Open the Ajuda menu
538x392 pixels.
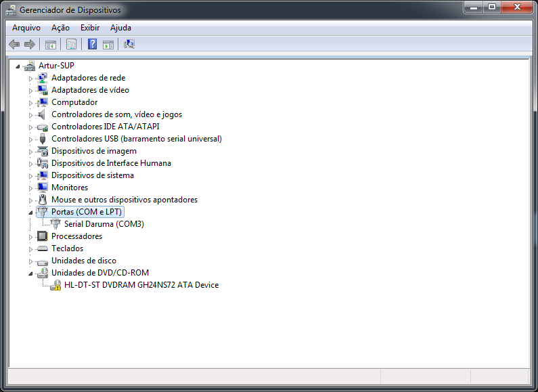point(120,28)
